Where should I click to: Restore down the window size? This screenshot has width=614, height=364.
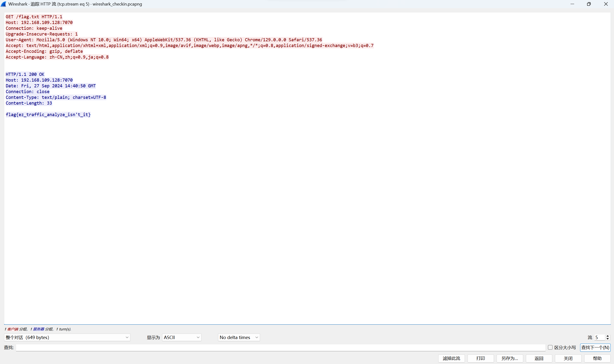pos(589,4)
